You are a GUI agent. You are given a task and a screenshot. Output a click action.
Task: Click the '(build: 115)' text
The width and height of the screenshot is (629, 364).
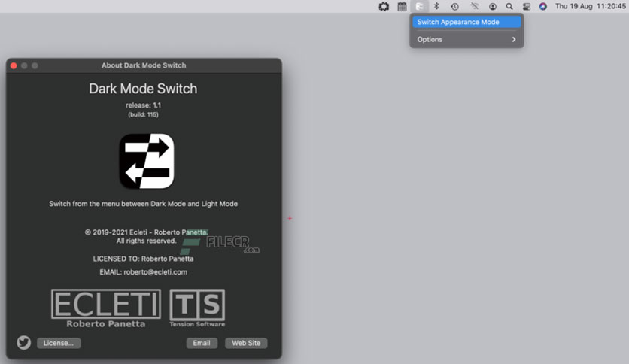143,114
